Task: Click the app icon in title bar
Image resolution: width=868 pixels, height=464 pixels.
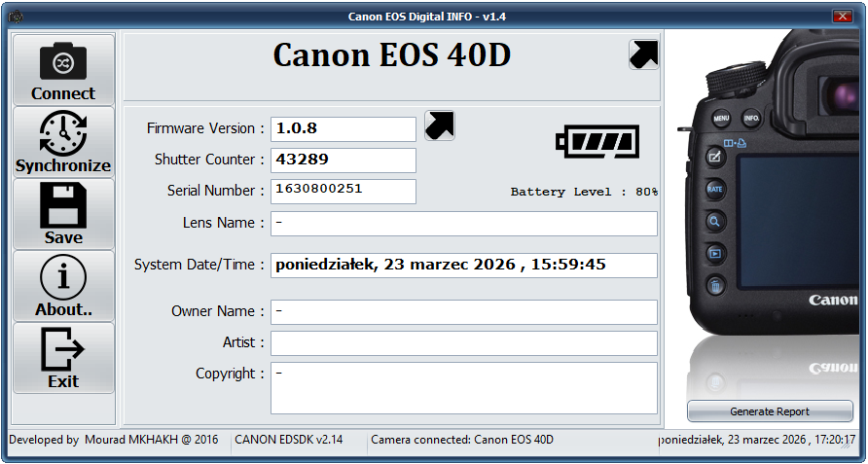Action: pos(15,17)
